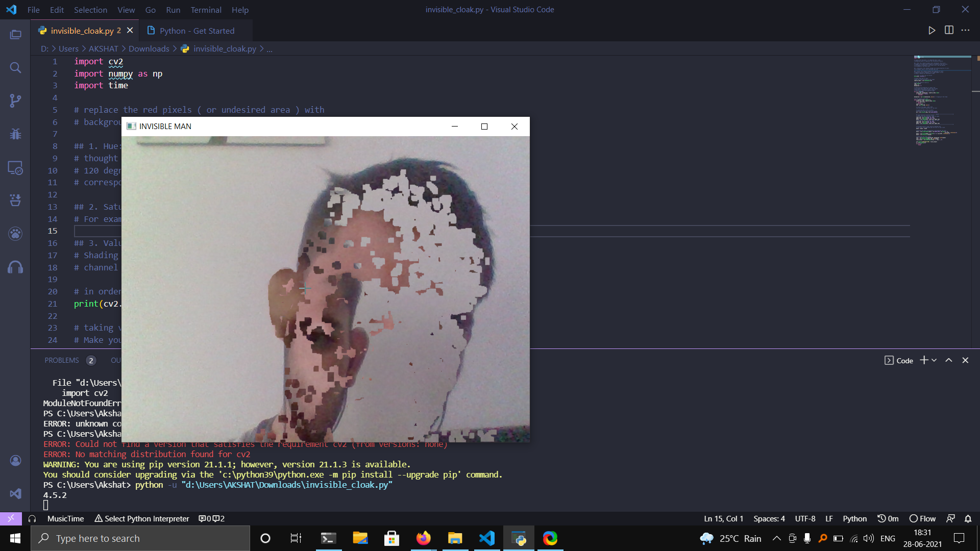Toggle the maximized terminal panel size
This screenshot has height=551, width=980.
tap(948, 360)
